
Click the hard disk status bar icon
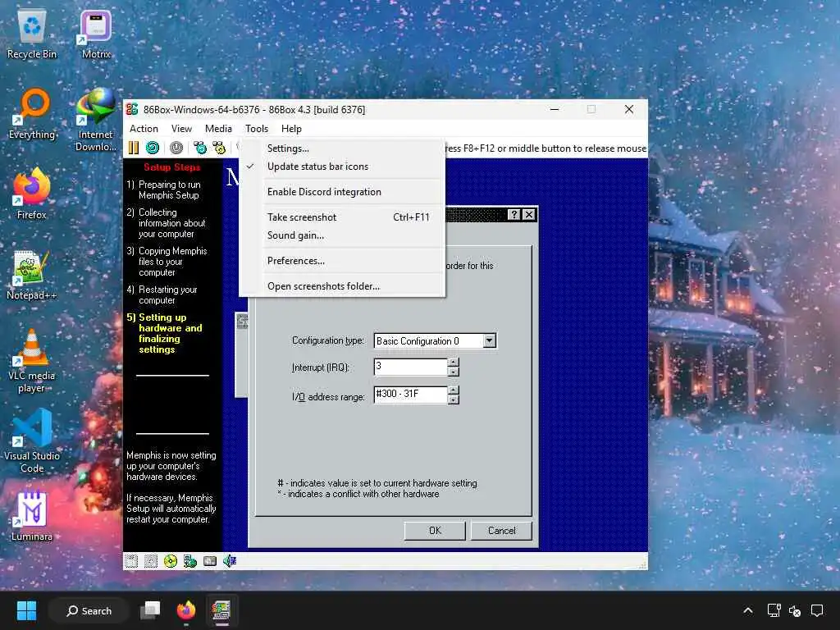coord(210,561)
